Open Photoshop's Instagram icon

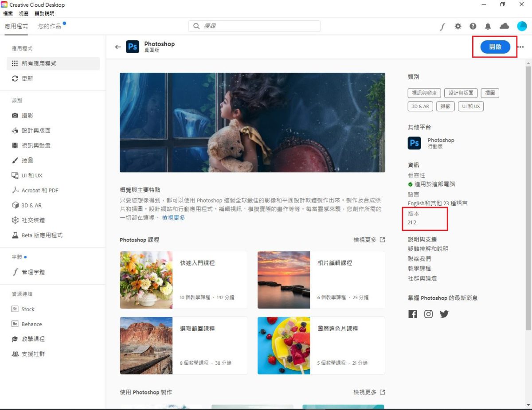point(428,314)
